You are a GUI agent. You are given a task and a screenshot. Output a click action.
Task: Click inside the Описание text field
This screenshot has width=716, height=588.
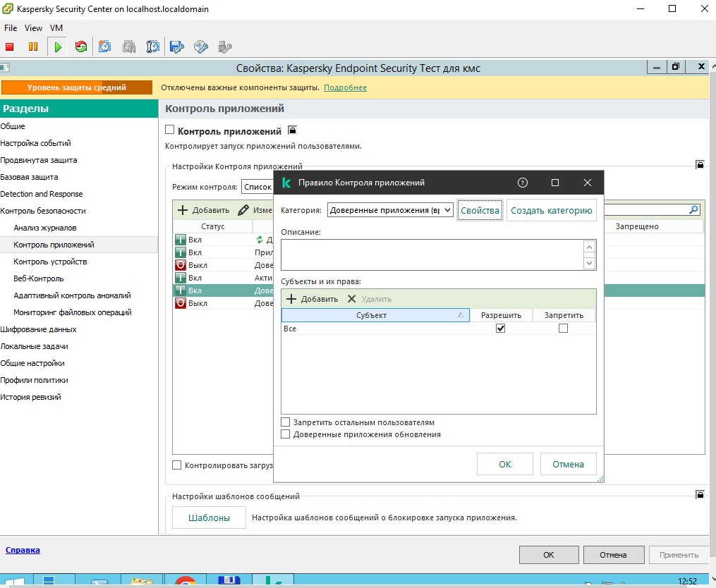pyautogui.click(x=430, y=254)
